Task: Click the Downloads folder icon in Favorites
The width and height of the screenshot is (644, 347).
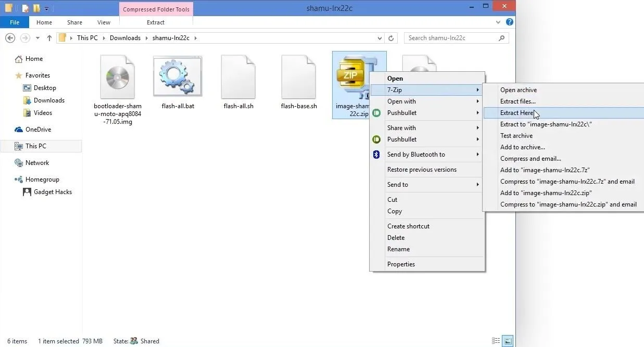Action: pyautogui.click(x=27, y=100)
